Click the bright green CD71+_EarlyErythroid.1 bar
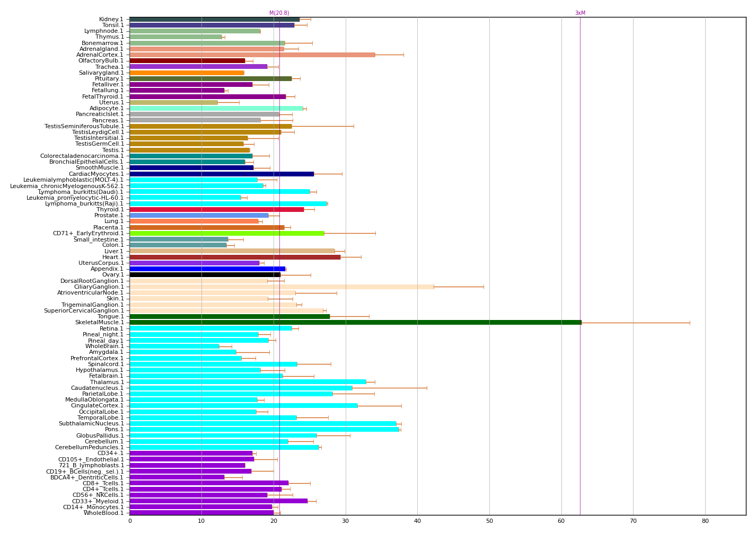The width and height of the screenshot is (756, 534). [x=226, y=233]
